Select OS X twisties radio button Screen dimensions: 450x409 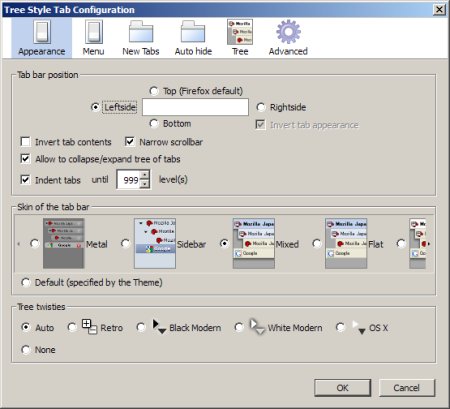click(x=340, y=327)
